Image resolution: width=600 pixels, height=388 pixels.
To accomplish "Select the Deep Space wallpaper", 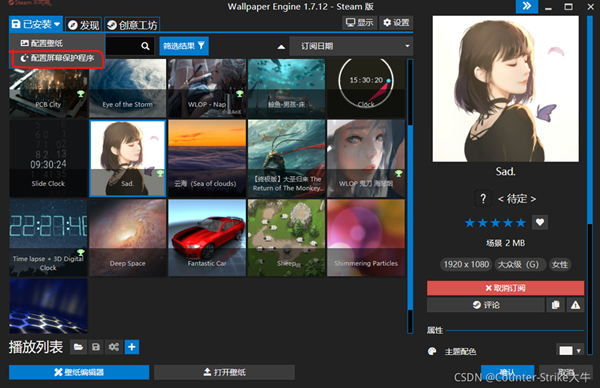I will [x=127, y=238].
